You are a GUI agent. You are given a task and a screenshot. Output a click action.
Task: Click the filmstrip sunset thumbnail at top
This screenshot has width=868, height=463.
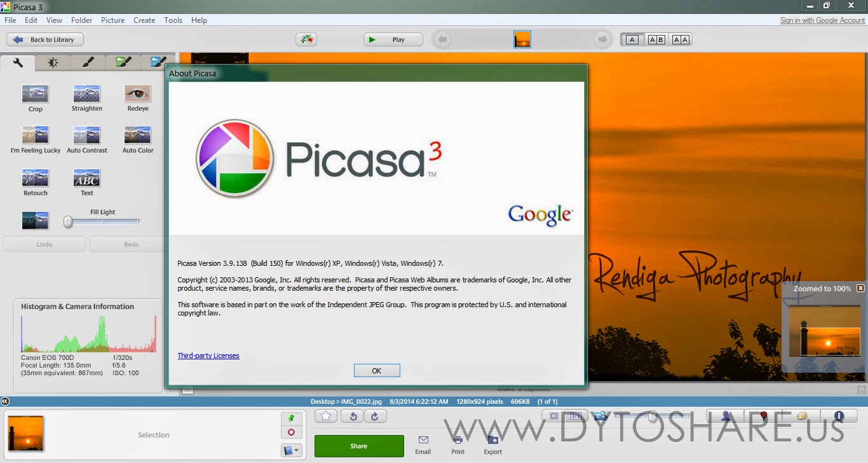point(522,39)
